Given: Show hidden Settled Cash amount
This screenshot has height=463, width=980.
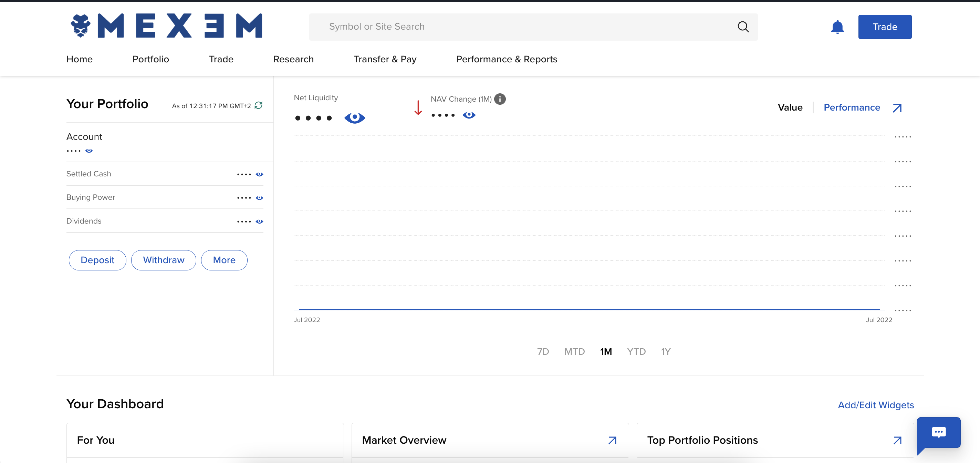Looking at the screenshot, I should pyautogui.click(x=259, y=174).
